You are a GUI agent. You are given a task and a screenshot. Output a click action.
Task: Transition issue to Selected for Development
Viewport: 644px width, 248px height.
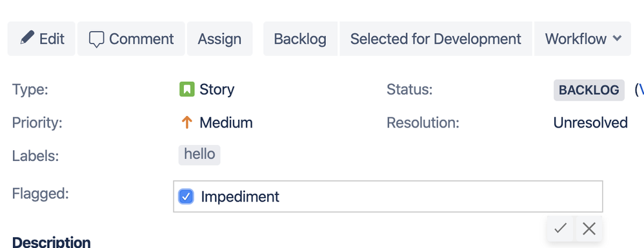click(x=436, y=39)
